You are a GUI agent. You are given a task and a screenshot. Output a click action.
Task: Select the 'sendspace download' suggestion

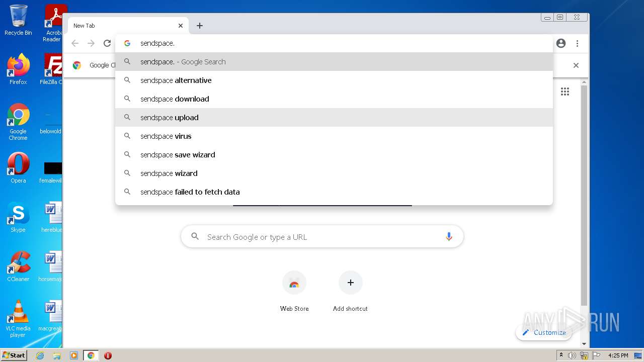334,99
